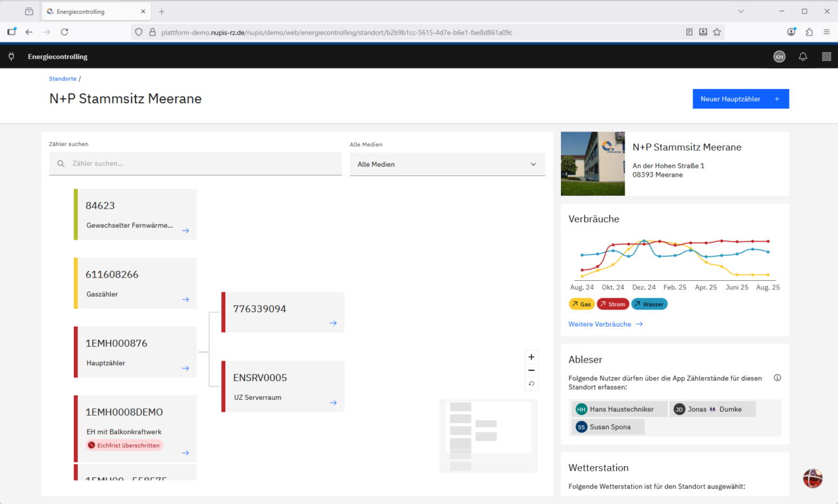Open arrow on UZ Serverraum card

[333, 403]
